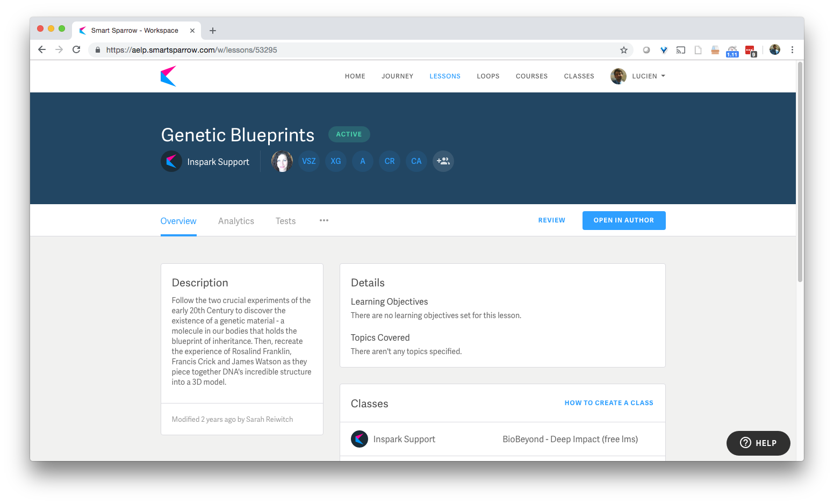Open the Journey nav item
This screenshot has height=504, width=834.
(398, 76)
